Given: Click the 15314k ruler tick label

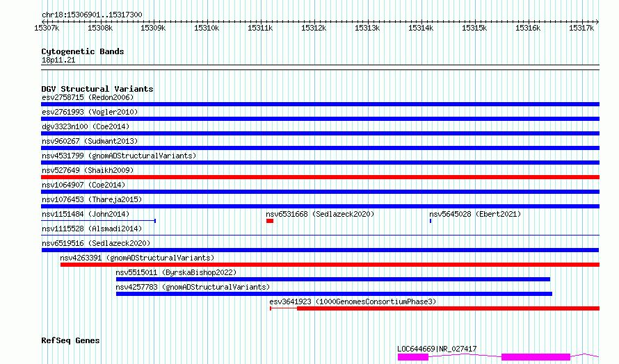Looking at the screenshot, I should [421, 28].
